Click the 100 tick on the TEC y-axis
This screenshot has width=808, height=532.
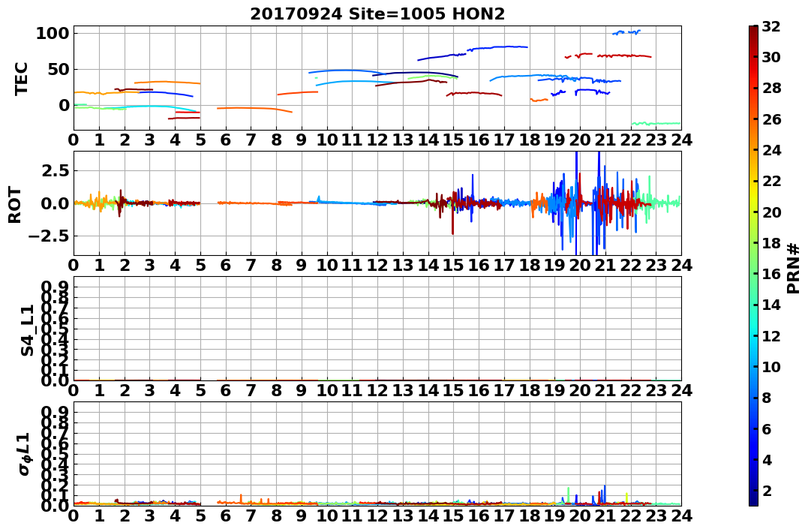(52, 34)
